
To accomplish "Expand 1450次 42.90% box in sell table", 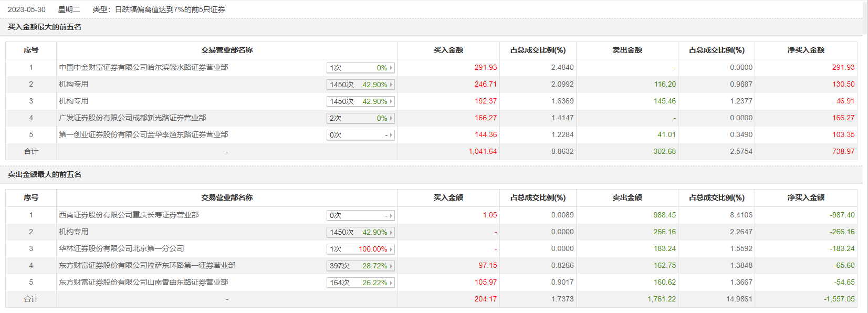I will click(360, 232).
